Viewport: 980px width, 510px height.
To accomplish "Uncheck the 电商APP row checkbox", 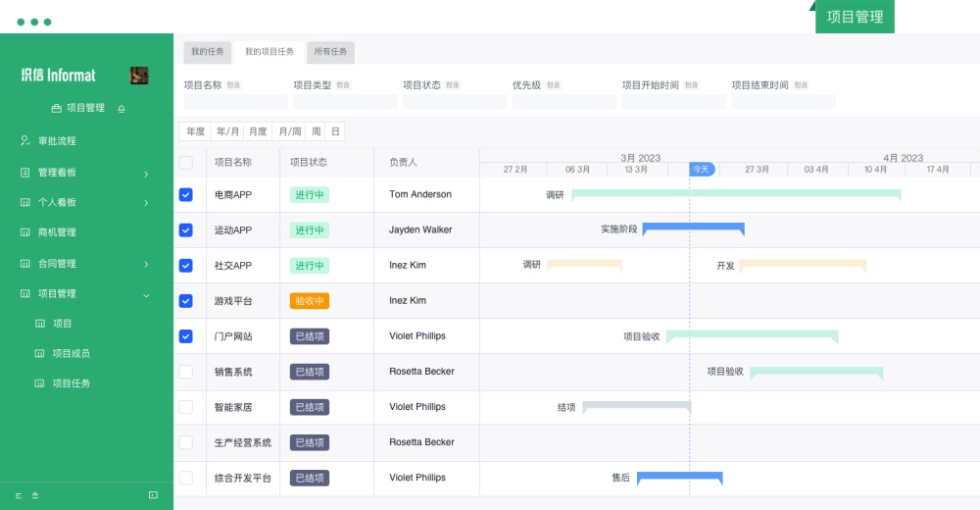I will pyautogui.click(x=186, y=195).
